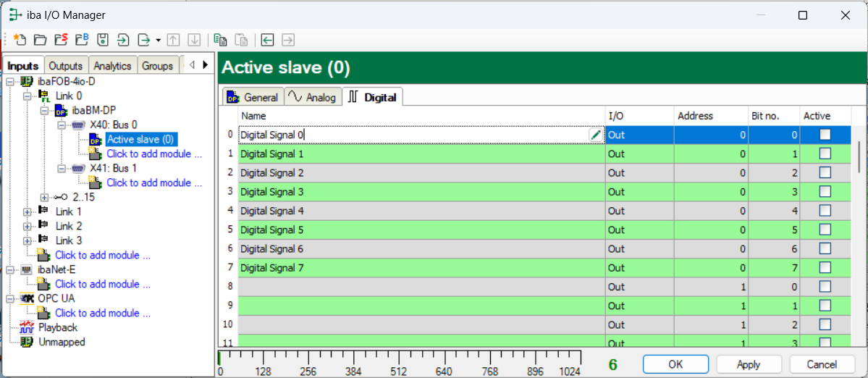The width and height of the screenshot is (868, 378).
Task: Click the Apply button
Action: coord(749,364)
